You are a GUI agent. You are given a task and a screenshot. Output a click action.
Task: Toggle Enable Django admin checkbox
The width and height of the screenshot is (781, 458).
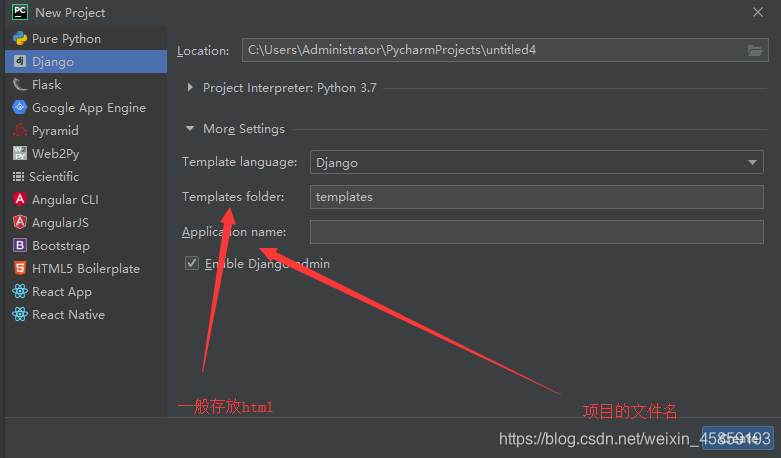[x=192, y=263]
